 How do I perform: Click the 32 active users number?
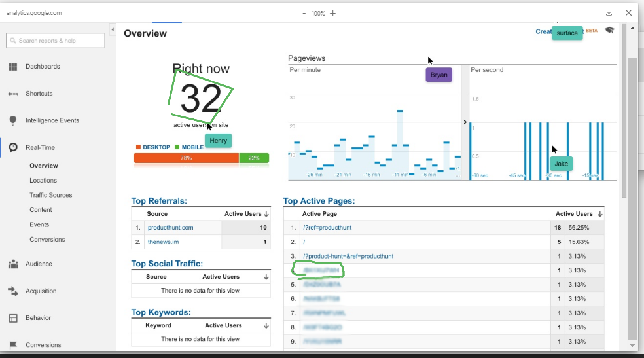pyautogui.click(x=201, y=99)
